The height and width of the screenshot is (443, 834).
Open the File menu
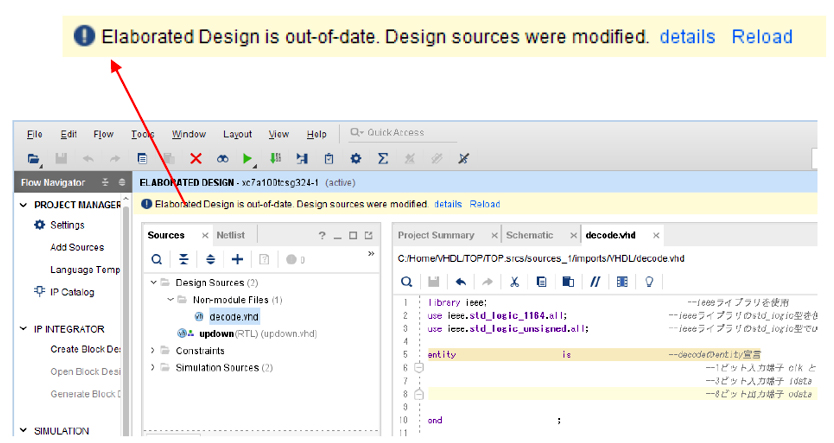[35, 134]
